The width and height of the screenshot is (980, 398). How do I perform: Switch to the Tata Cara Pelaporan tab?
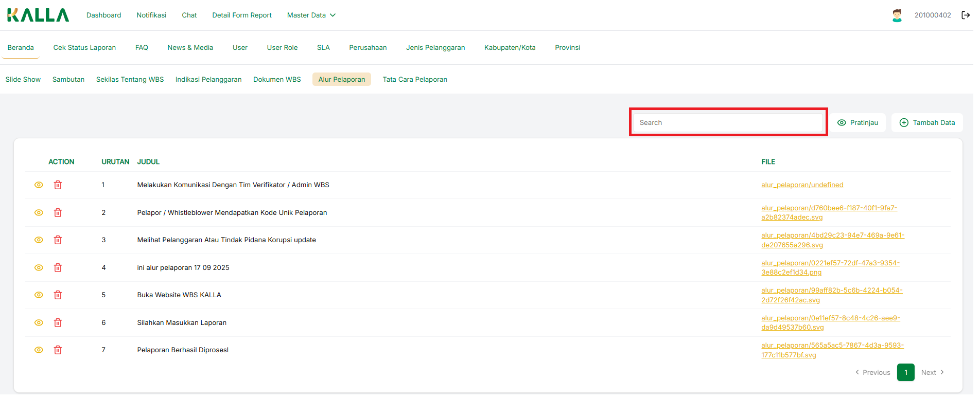pyautogui.click(x=414, y=80)
